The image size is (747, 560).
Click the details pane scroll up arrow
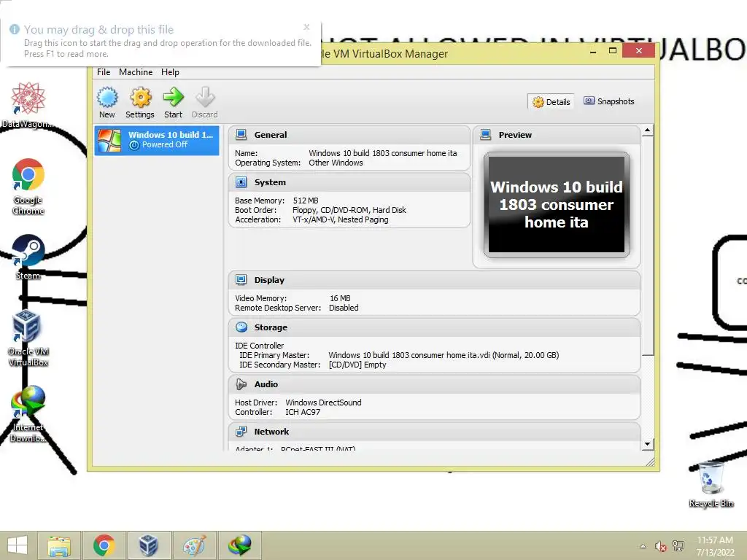pyautogui.click(x=647, y=130)
